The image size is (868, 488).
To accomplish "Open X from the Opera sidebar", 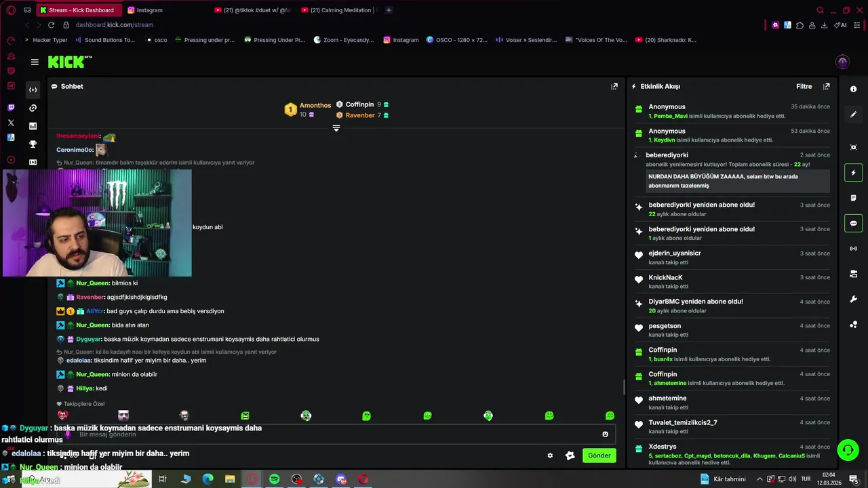I will (x=11, y=123).
